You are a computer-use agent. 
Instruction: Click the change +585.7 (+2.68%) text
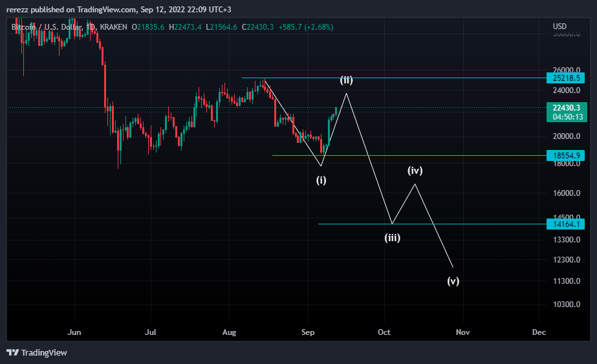tap(306, 27)
